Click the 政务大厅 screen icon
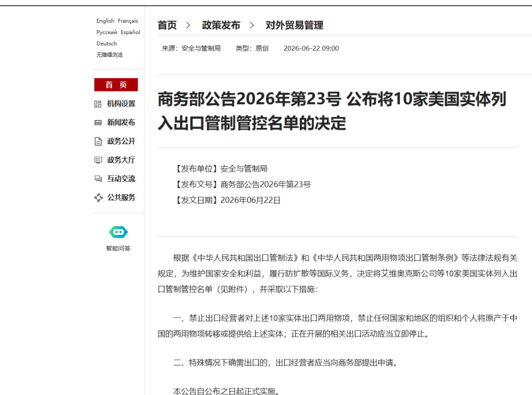The width and height of the screenshot is (532, 395). pos(98,160)
